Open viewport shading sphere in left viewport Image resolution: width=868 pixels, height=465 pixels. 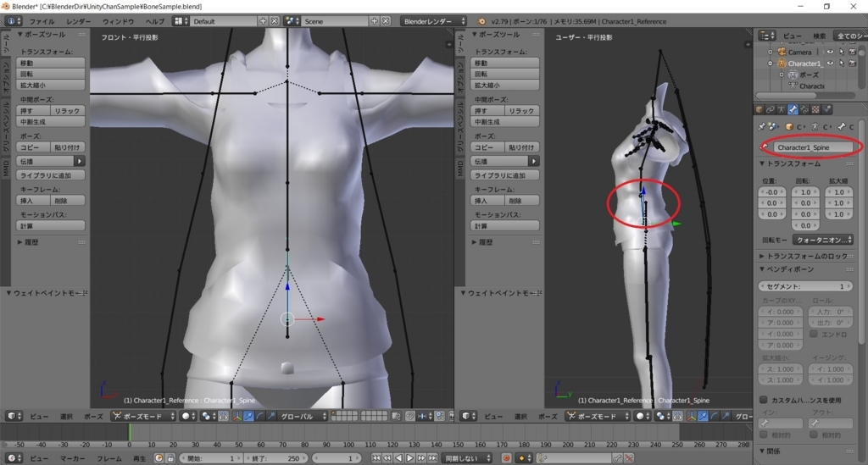[x=188, y=417]
